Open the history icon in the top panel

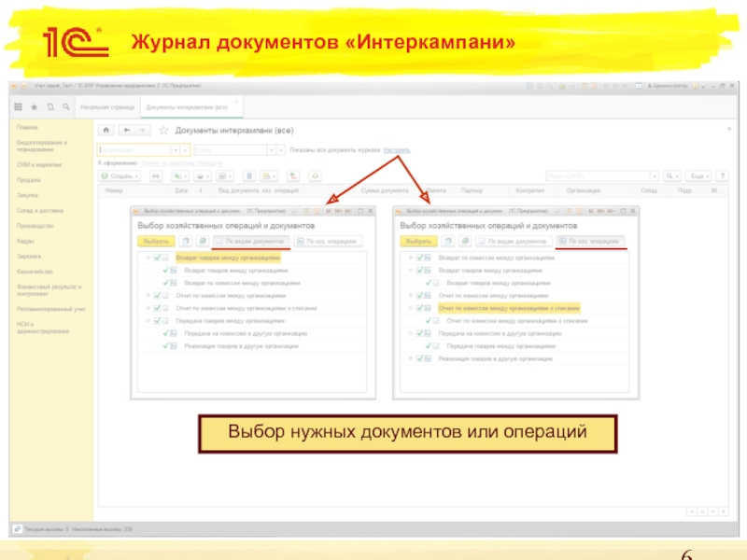coord(50,107)
